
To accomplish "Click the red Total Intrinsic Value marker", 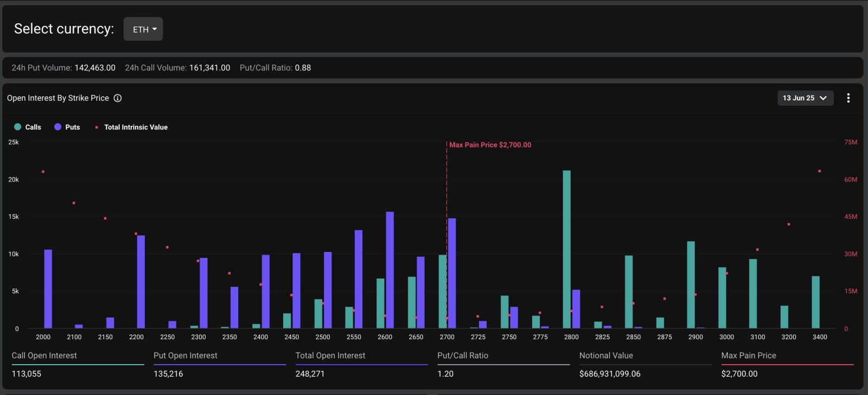I will tap(97, 127).
